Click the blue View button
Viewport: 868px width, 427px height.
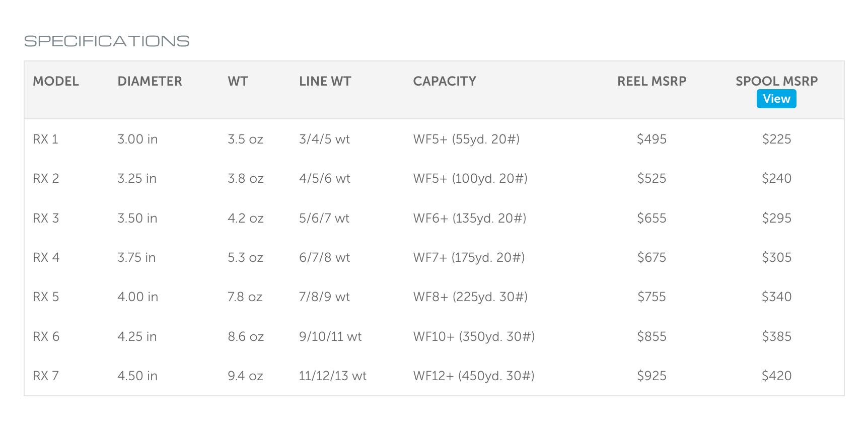point(776,99)
